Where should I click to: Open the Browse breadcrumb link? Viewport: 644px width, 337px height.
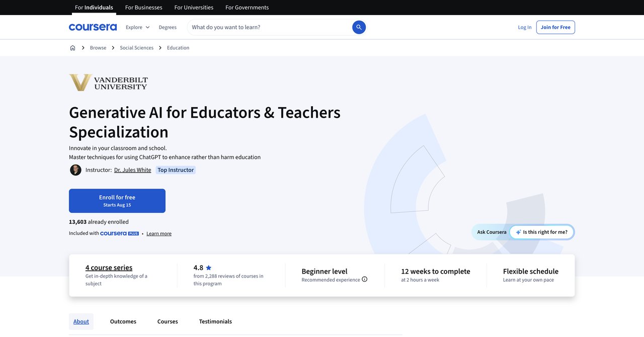click(98, 48)
